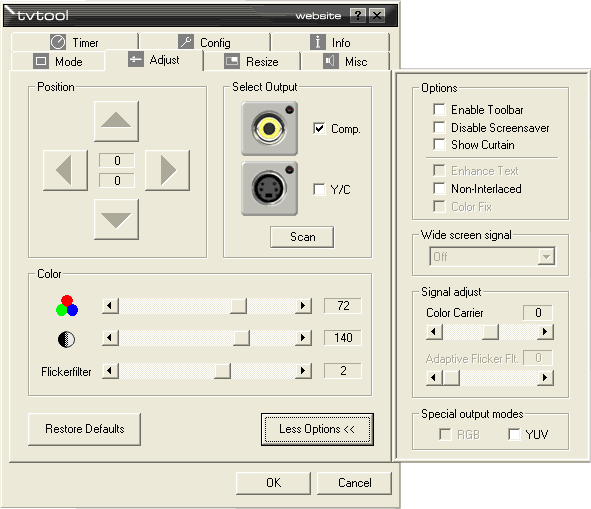Open Wide screen signal dropdown arrow
This screenshot has width=591, height=509.
[546, 257]
